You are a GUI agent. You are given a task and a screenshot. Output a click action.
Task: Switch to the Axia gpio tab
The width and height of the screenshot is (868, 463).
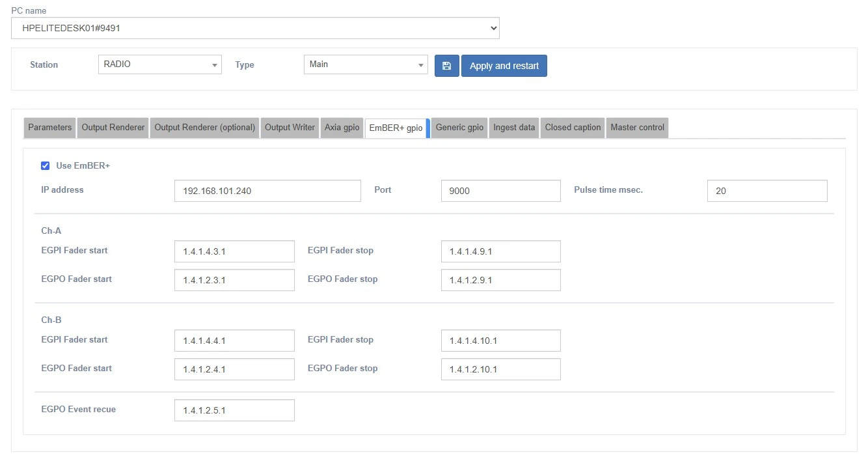coord(342,128)
